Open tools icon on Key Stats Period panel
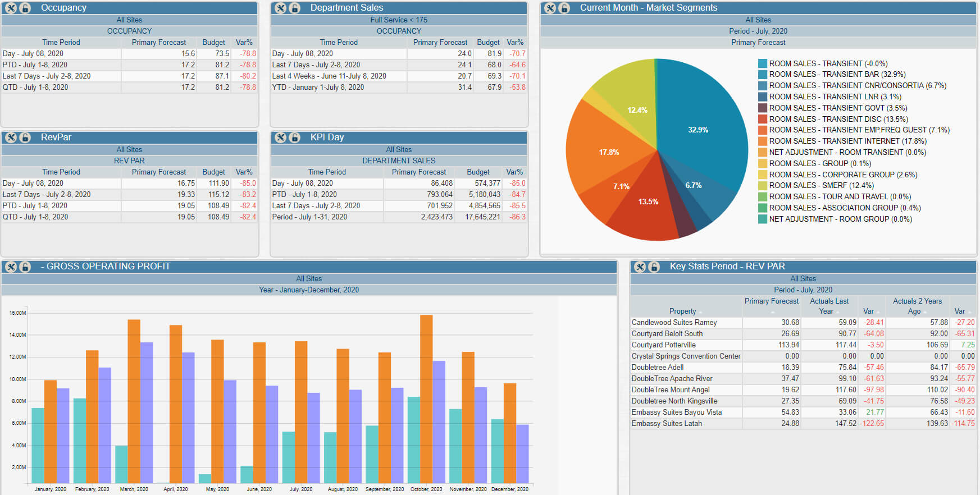980x495 pixels. [x=640, y=267]
